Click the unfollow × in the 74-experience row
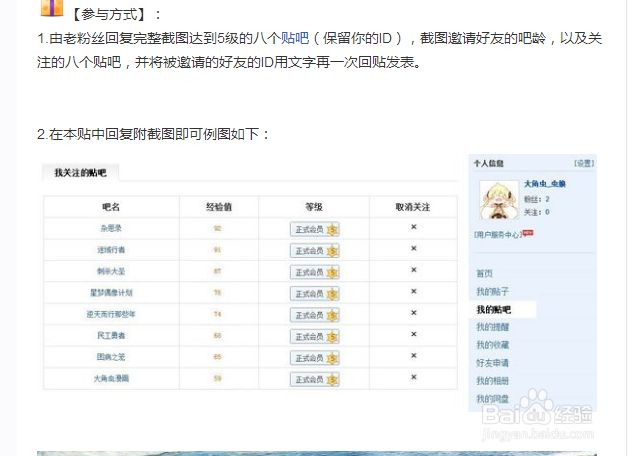The image size is (628, 456). (x=414, y=313)
